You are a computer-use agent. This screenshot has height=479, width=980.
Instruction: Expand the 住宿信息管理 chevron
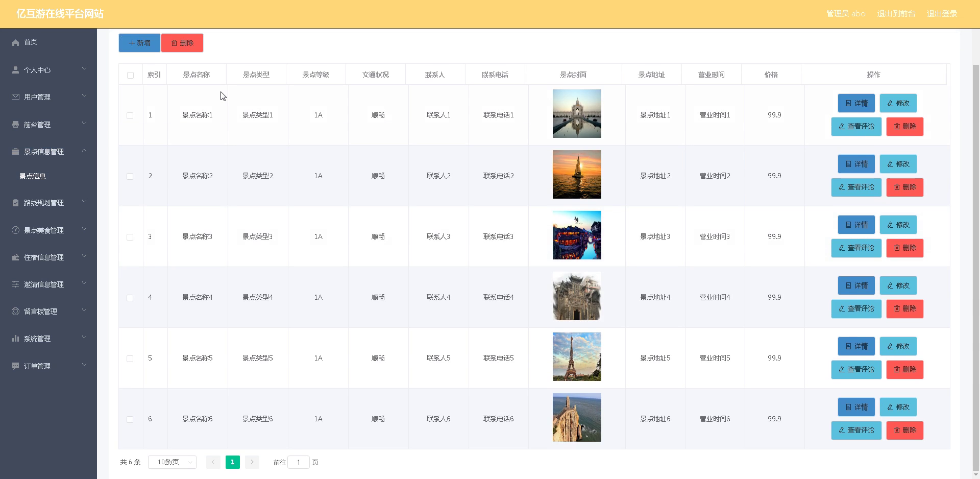point(84,256)
